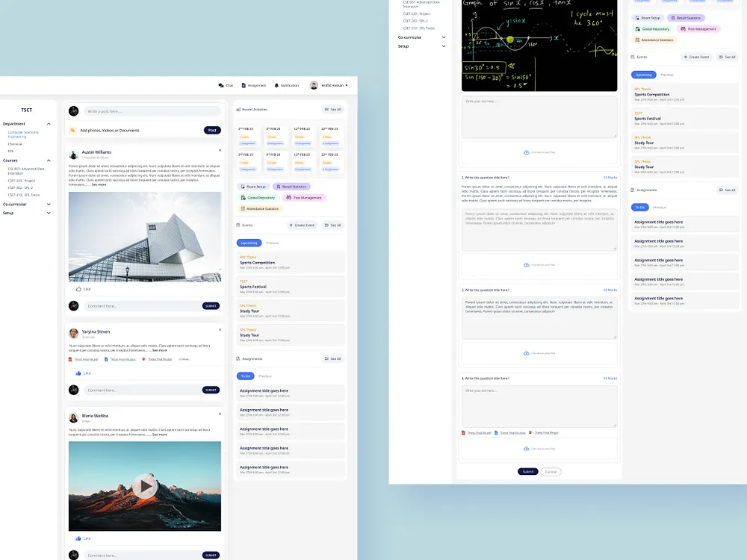This screenshot has height=560, width=747.
Task: Open Attendance Statistics in quiz window
Action: (x=654, y=40)
